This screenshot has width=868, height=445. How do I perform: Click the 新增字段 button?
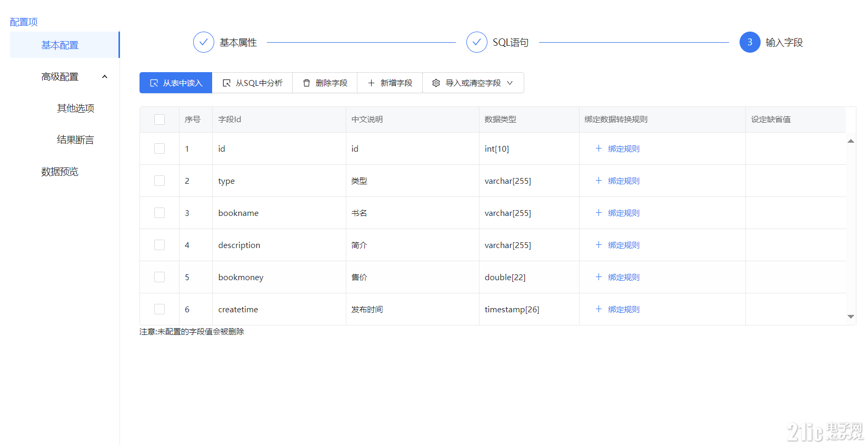click(390, 83)
